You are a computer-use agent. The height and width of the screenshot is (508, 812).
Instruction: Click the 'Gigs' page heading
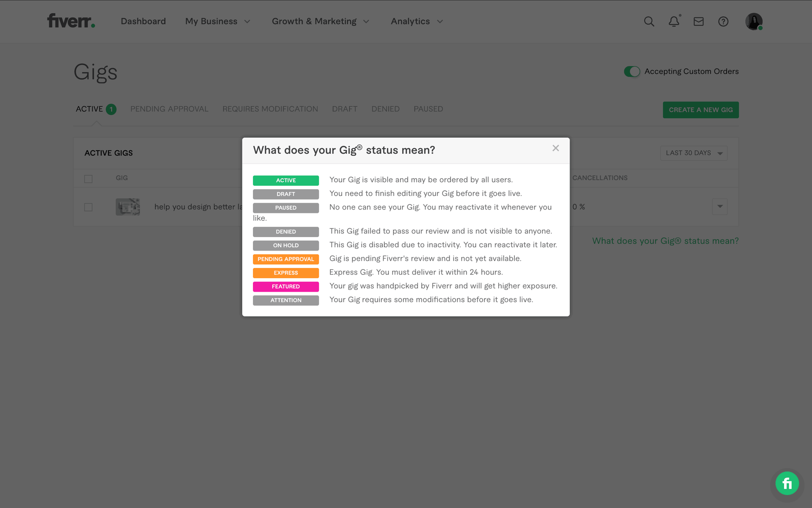tap(96, 72)
